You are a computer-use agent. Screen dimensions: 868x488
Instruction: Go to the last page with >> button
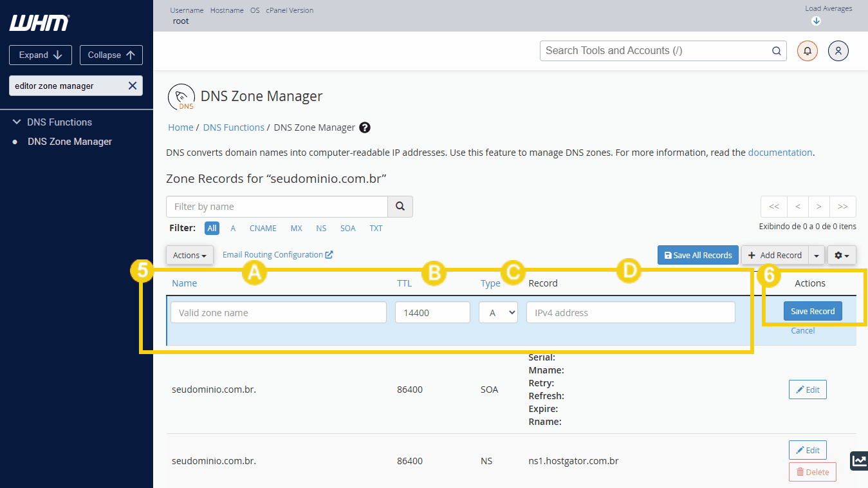[x=843, y=207]
